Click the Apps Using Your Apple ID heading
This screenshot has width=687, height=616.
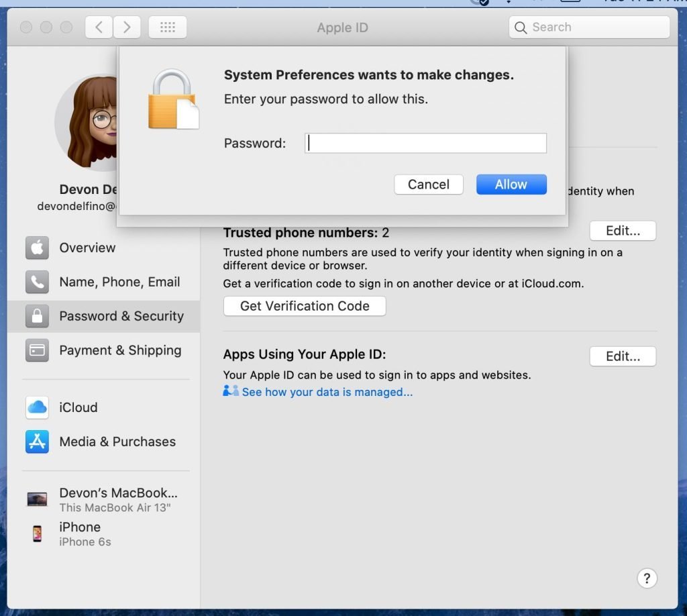tap(305, 354)
